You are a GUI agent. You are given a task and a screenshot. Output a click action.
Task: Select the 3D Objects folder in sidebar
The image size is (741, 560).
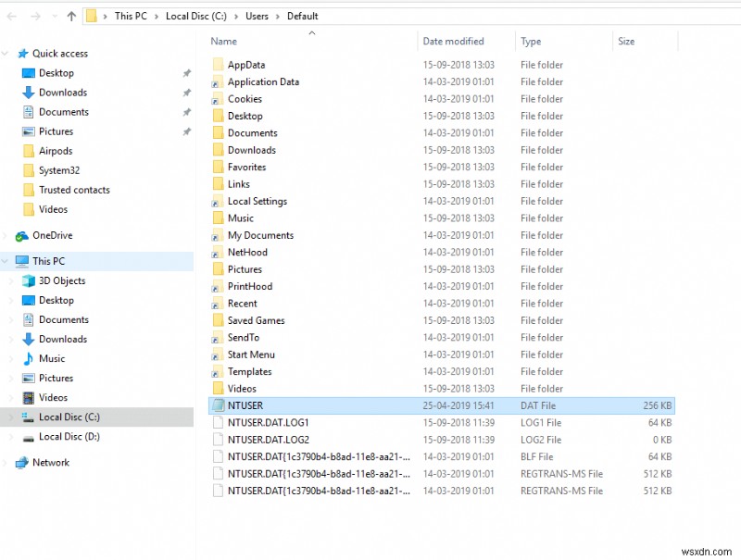pyautogui.click(x=61, y=280)
